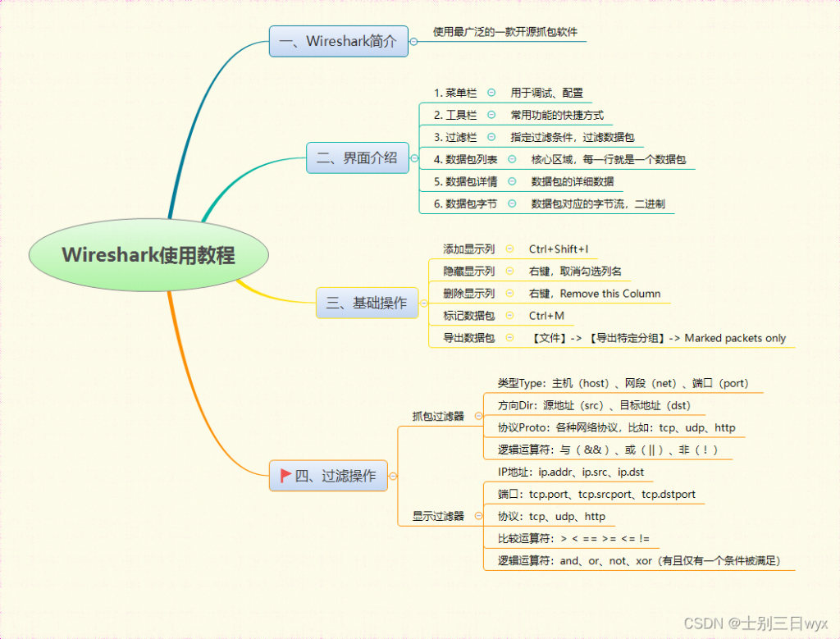The height and width of the screenshot is (639, 840).
Task: Collapse the 一、Wireshark简介 branch toggle
Action: point(413,41)
